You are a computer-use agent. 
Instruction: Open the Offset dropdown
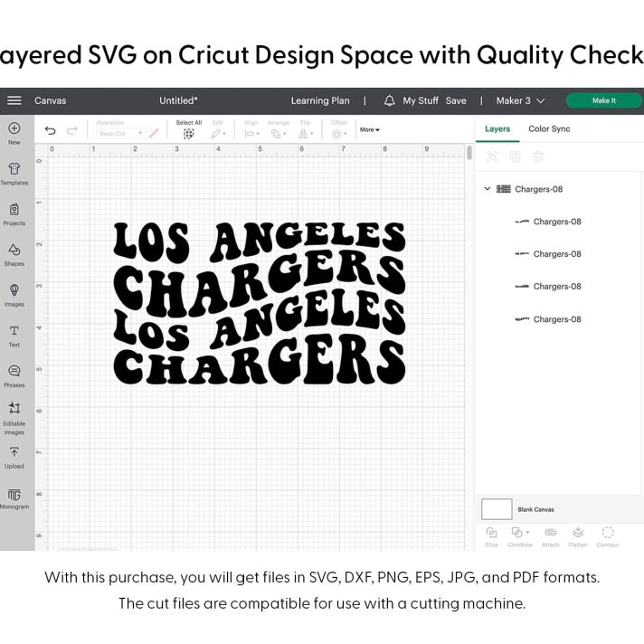[x=339, y=134]
